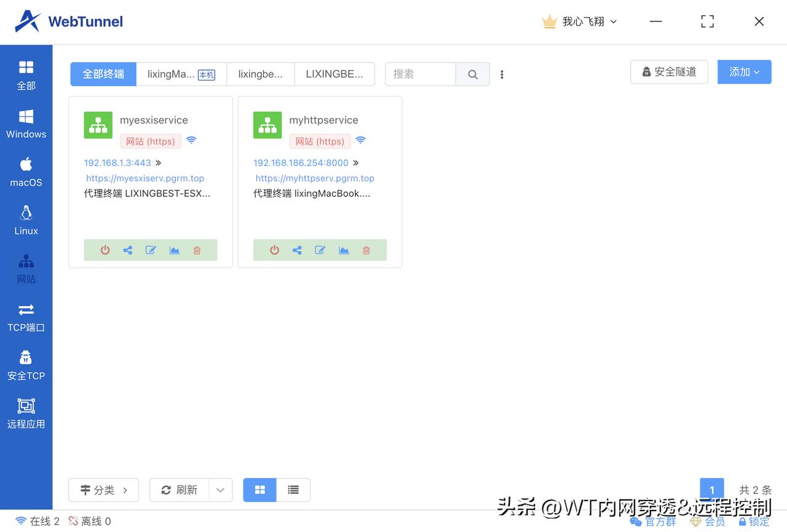
Task: Power off the myesxiservice tunnel
Action: [x=105, y=250]
